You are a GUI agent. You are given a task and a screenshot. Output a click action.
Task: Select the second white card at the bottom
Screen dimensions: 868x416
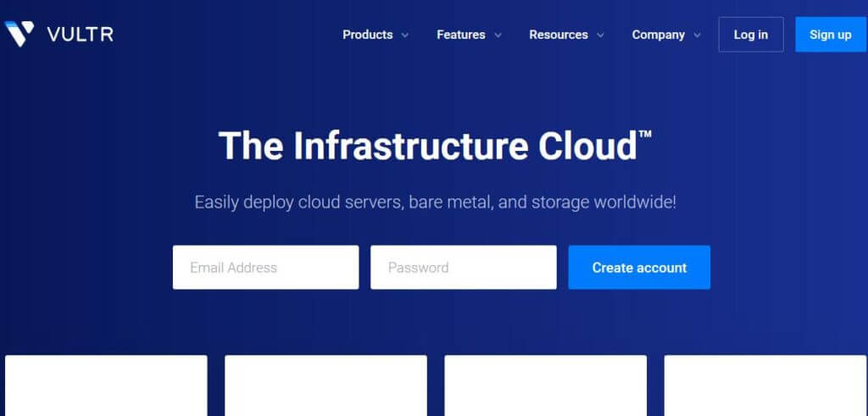(x=325, y=385)
